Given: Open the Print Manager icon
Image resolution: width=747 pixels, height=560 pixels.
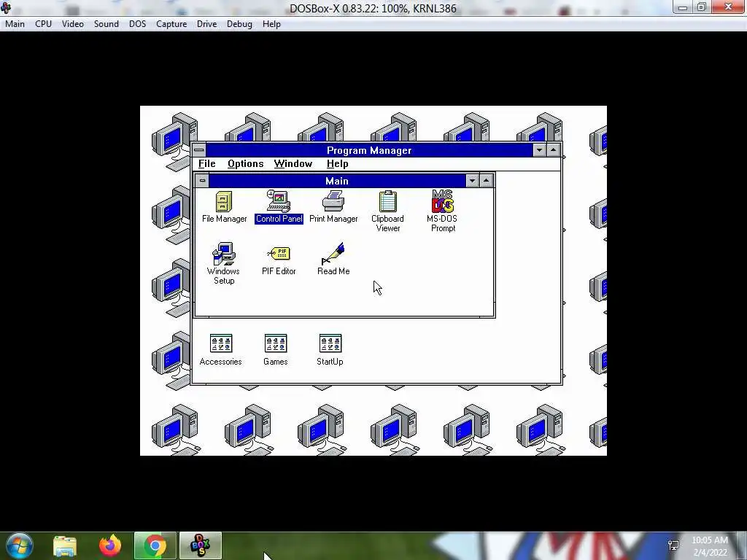Looking at the screenshot, I should coord(333,206).
